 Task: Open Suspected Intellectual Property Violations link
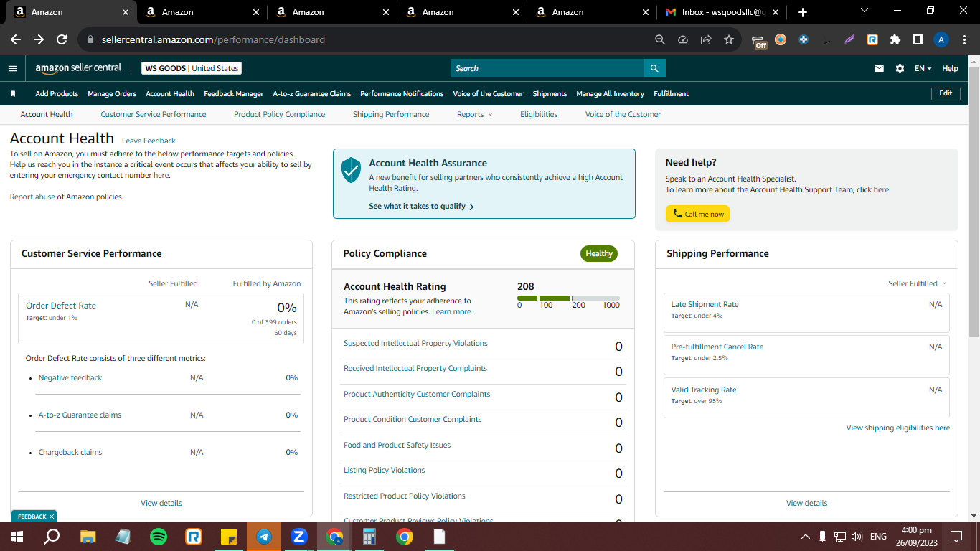[415, 343]
